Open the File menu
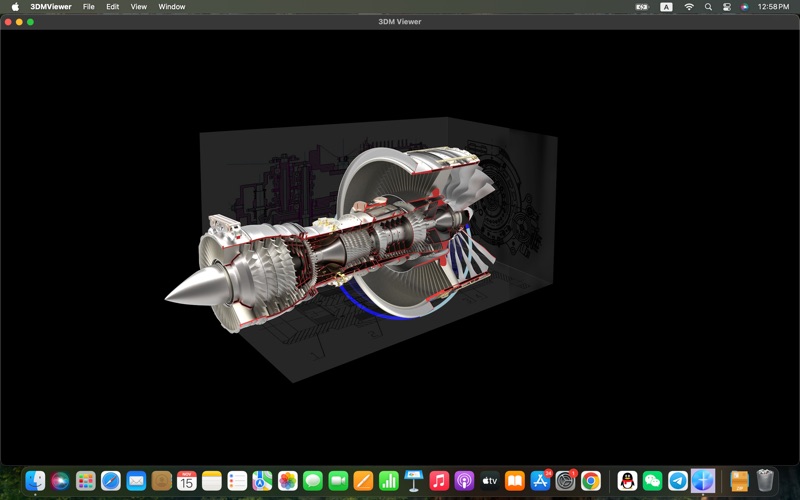This screenshot has width=800, height=500. (89, 6)
